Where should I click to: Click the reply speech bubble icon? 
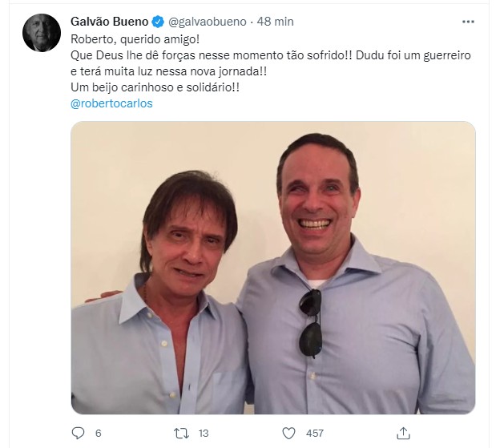click(x=78, y=433)
